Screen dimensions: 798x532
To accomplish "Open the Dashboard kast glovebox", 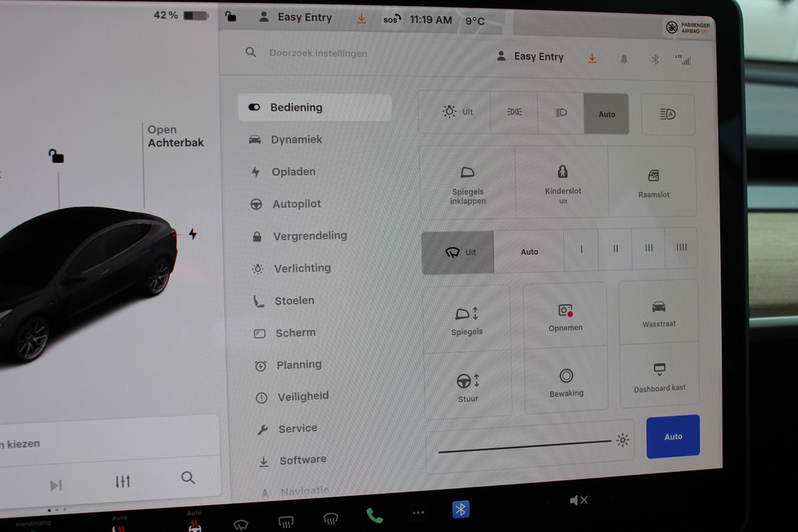I will (659, 376).
